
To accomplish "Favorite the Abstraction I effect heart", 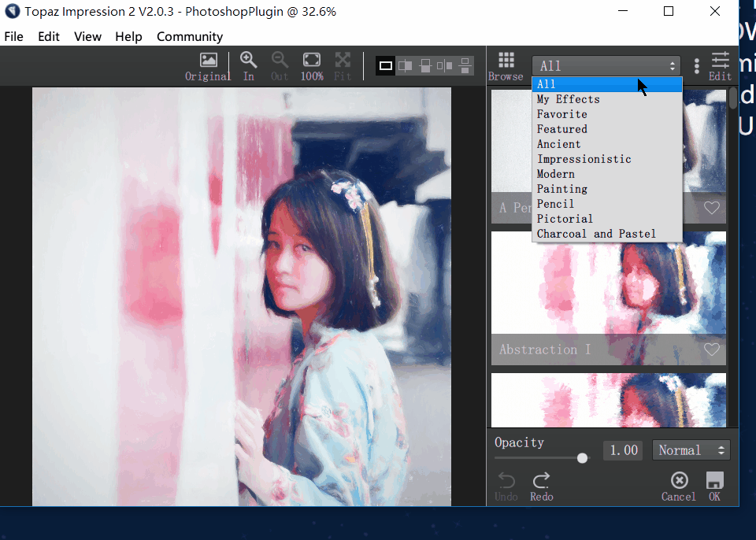I will pos(712,349).
